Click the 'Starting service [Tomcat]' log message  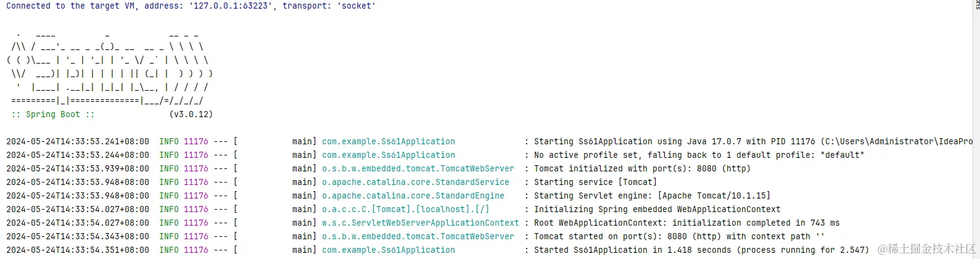tap(595, 182)
